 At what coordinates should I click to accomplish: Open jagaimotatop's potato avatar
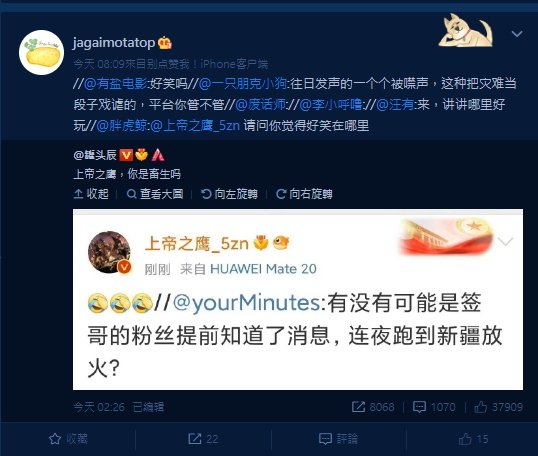[x=42, y=52]
